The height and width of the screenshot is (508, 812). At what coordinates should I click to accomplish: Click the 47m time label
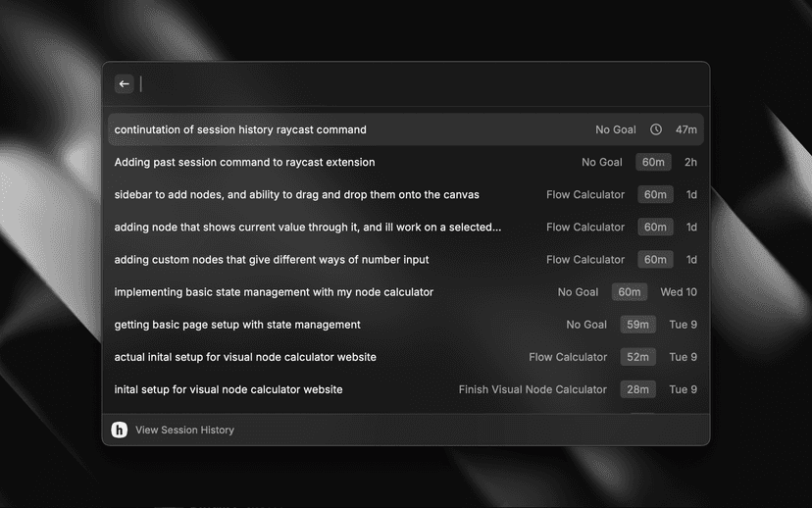tap(686, 129)
